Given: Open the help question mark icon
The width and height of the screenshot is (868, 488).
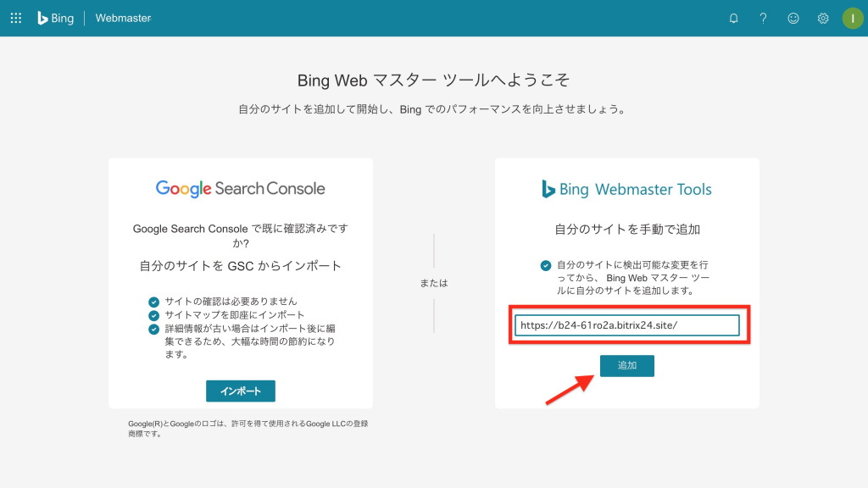Looking at the screenshot, I should 764,19.
